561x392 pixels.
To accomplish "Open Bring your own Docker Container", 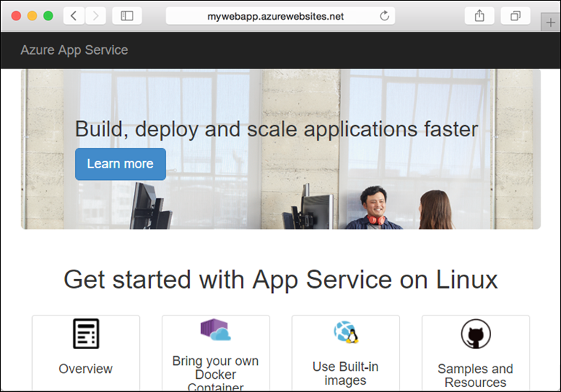I will (216, 374).
